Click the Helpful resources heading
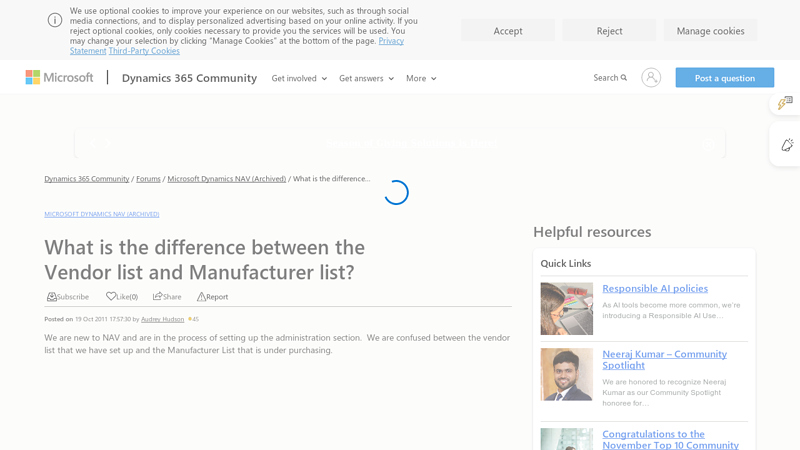 (592, 232)
